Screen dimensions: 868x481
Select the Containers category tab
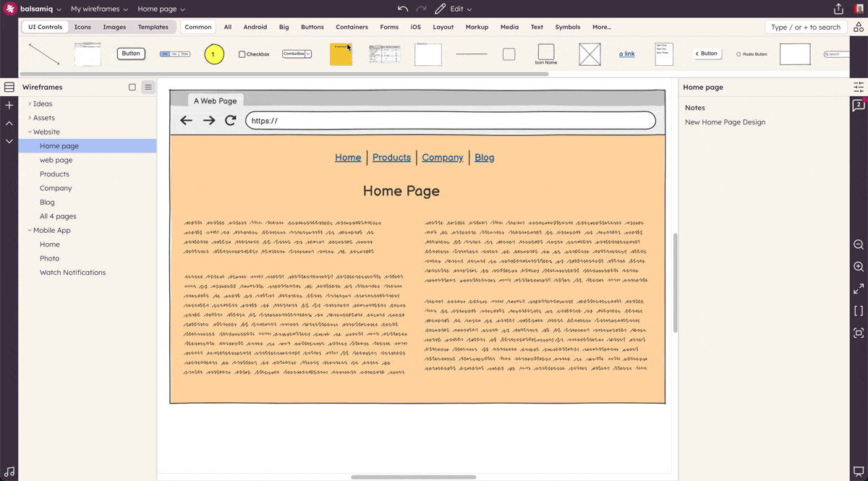click(x=352, y=27)
